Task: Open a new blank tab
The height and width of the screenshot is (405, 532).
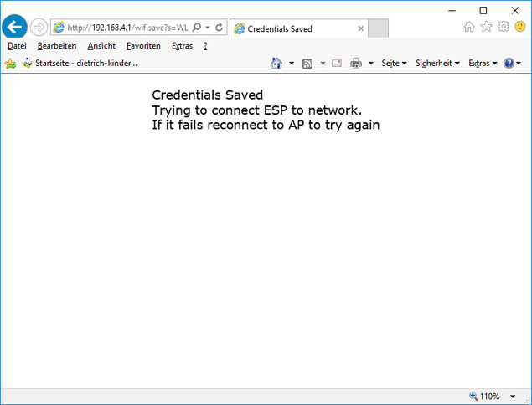Action: click(x=379, y=28)
